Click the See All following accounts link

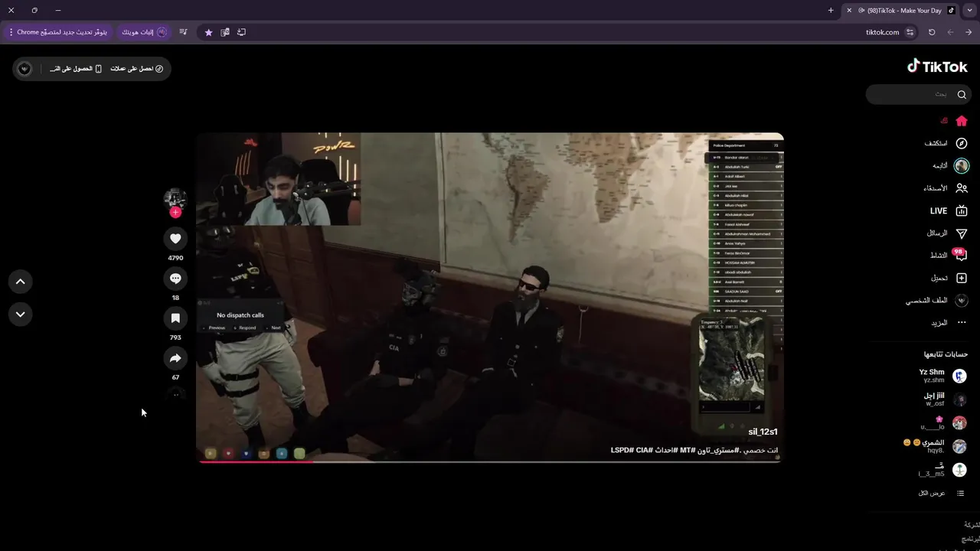(941, 493)
